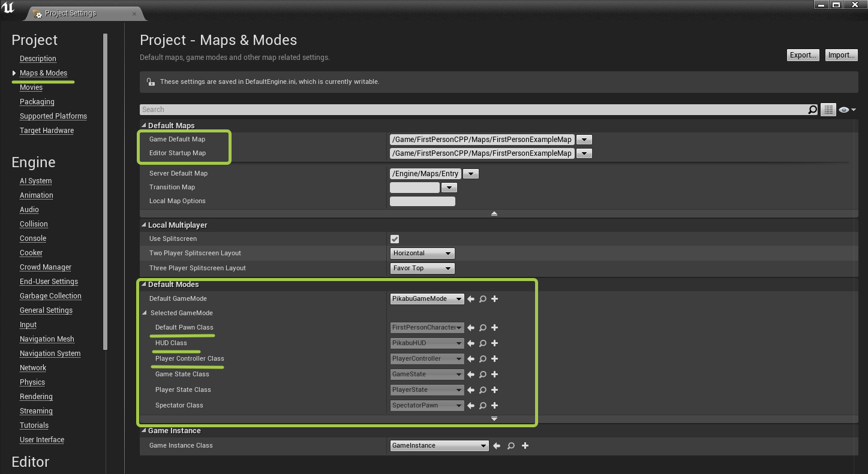Browse to Game State Class with magnifier

click(482, 375)
